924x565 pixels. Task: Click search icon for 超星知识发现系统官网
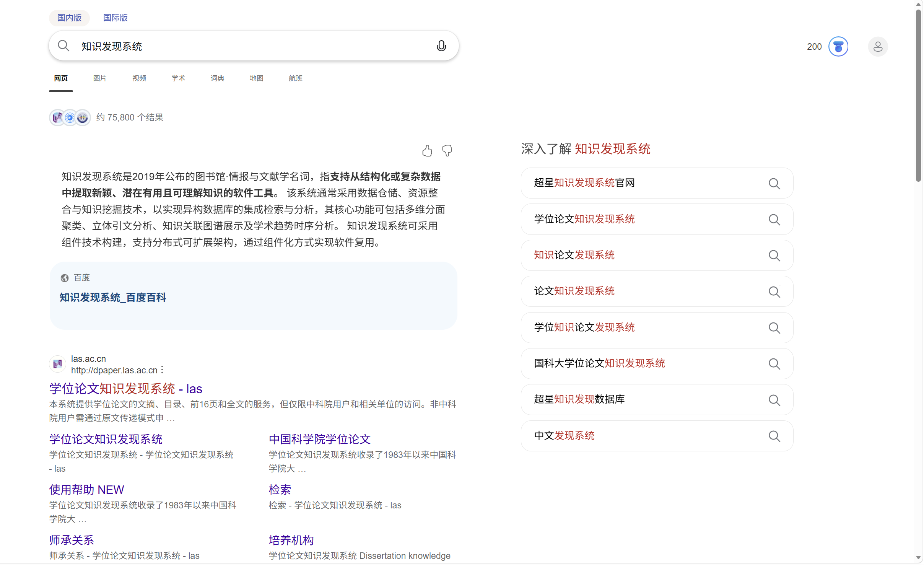[774, 184]
